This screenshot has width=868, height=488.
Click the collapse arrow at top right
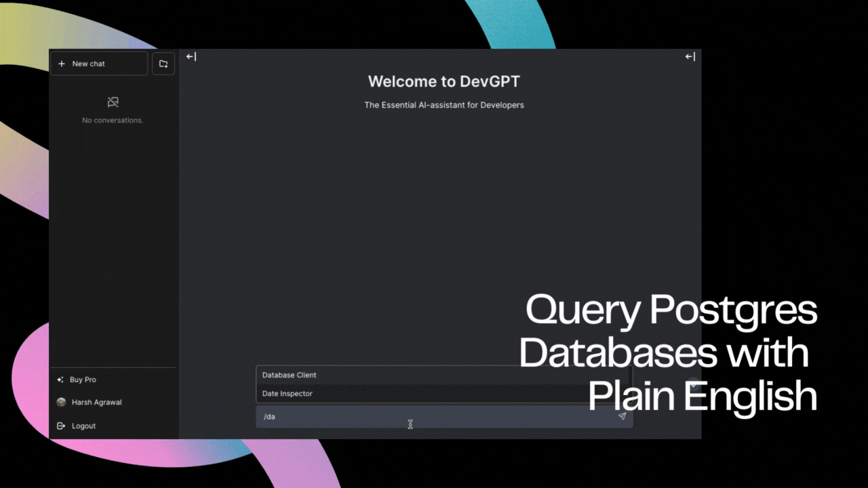[x=690, y=56]
